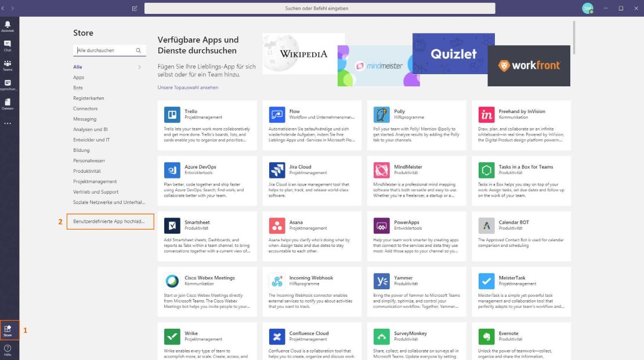Open the Incoming Webhook icon
This screenshot has height=360, width=644.
277,281
